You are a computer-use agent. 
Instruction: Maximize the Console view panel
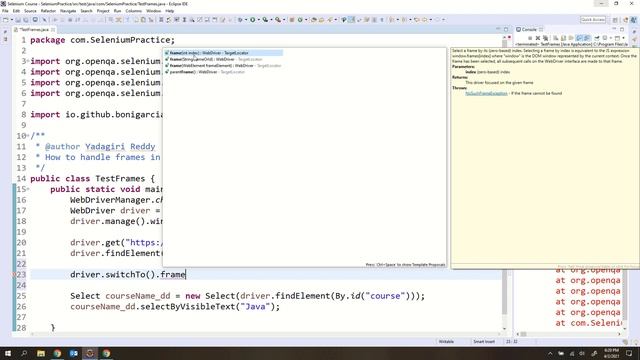[622, 29]
